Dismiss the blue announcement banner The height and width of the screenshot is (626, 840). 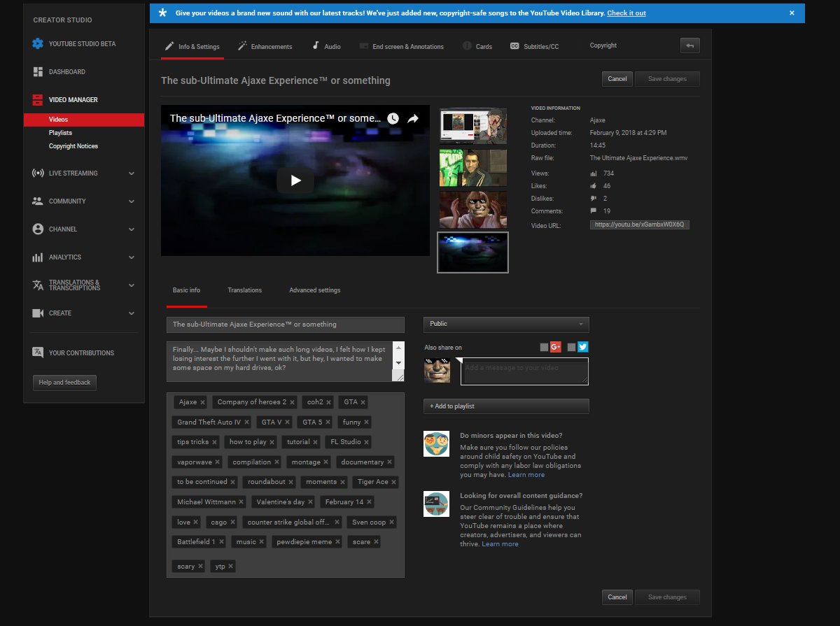tap(792, 13)
